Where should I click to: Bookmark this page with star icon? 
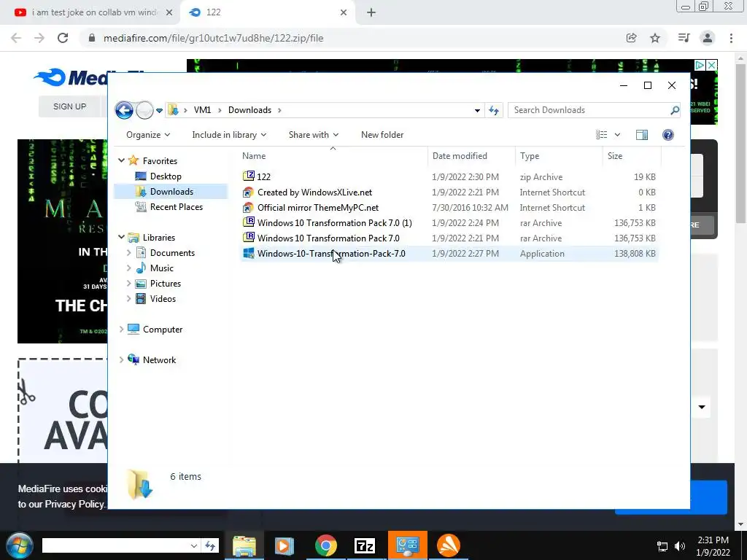[x=655, y=38]
